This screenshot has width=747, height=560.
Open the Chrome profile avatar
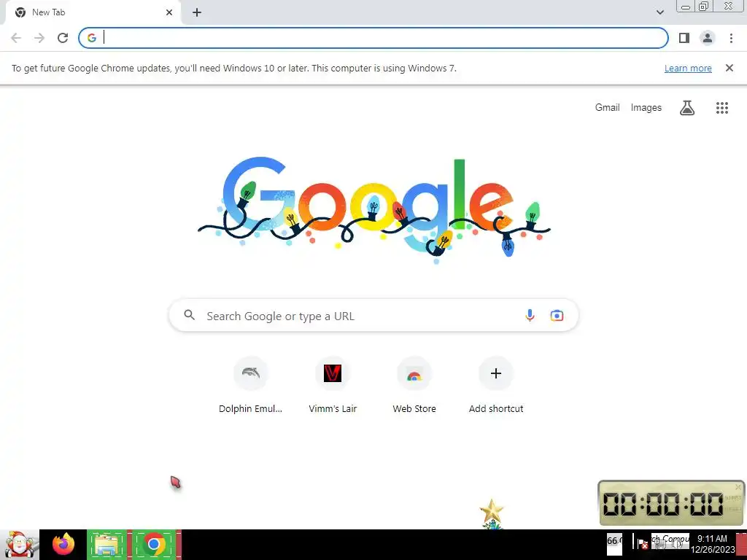(x=708, y=38)
